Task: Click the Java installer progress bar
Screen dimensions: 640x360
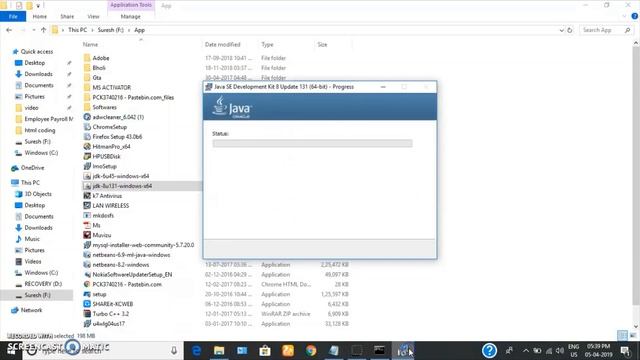Action: tap(312, 143)
